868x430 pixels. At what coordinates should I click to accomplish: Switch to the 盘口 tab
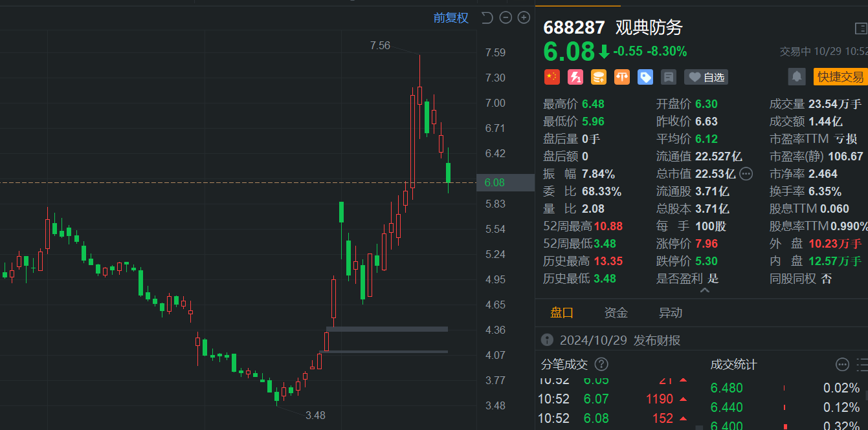pyautogui.click(x=562, y=313)
